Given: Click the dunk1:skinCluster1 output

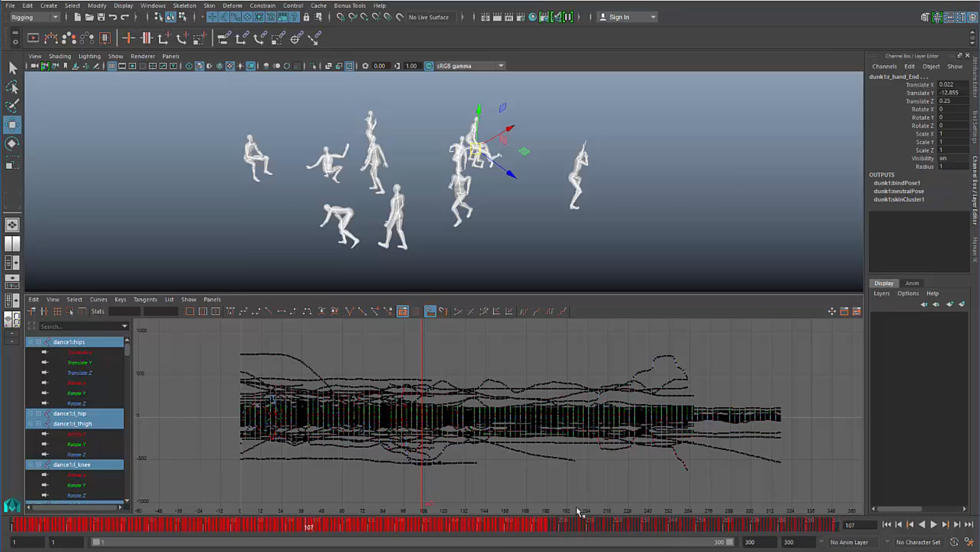Looking at the screenshot, I should pyautogui.click(x=898, y=199).
